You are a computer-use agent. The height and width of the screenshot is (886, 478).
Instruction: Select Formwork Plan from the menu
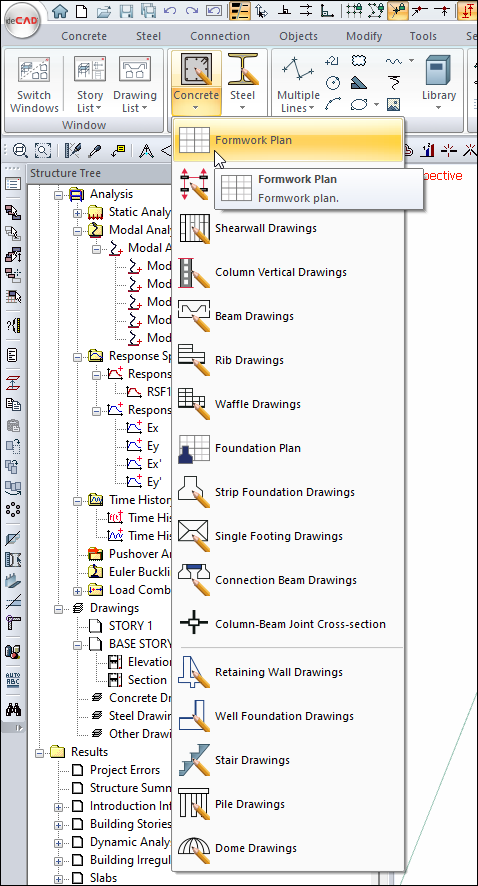point(288,140)
